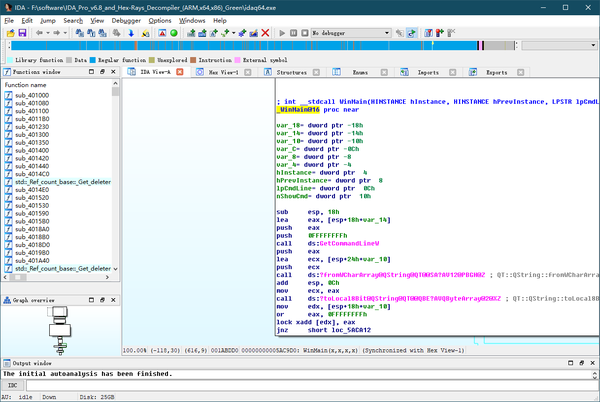
Task: Click the green circle toolbar icon
Action: 173,33
